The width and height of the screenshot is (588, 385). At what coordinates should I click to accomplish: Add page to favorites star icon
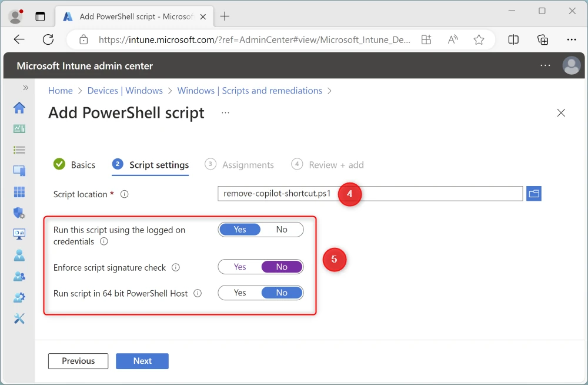pyautogui.click(x=479, y=39)
